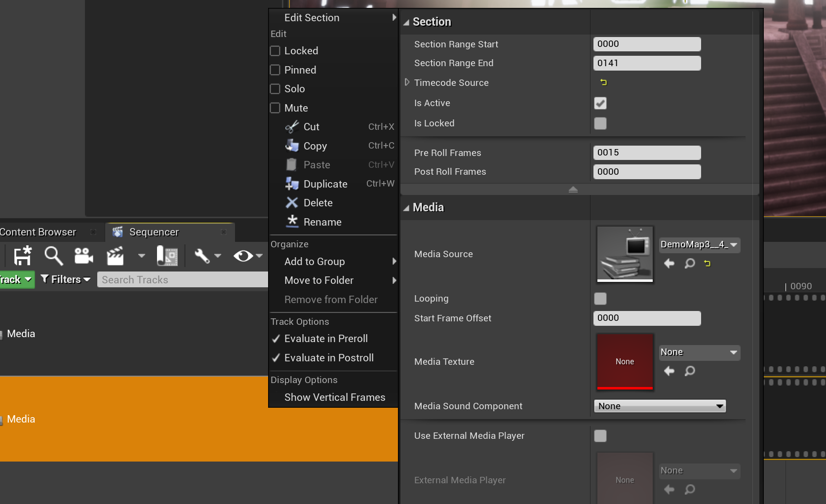Viewport: 826px width, 504px height.
Task: Use selected asset arrow for Media Texture
Action: pyautogui.click(x=669, y=371)
